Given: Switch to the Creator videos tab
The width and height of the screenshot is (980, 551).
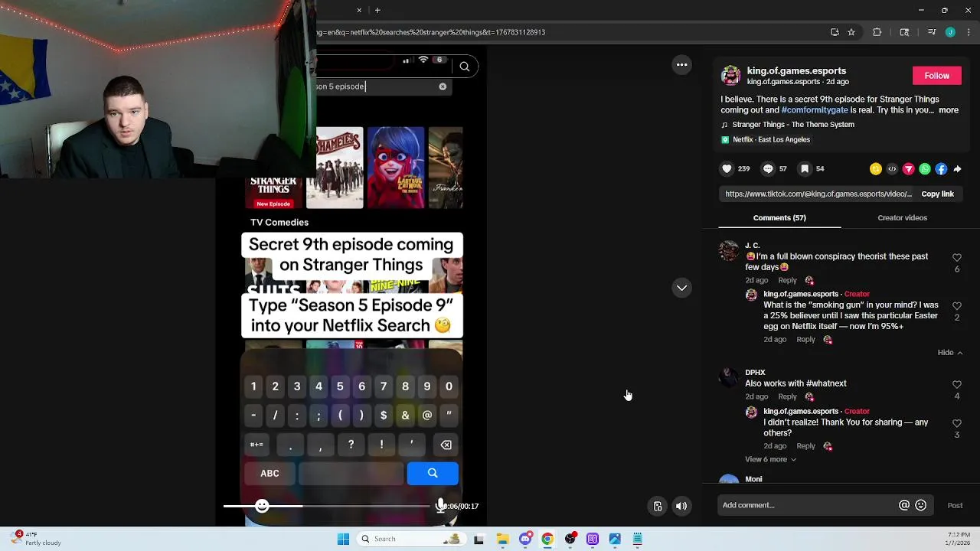Looking at the screenshot, I should coord(902,218).
